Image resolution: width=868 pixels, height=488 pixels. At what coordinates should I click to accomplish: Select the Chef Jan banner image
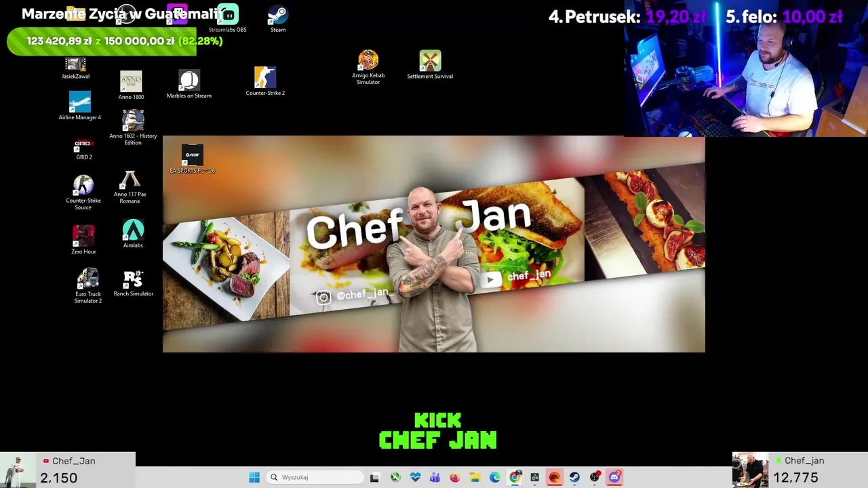[x=434, y=244]
